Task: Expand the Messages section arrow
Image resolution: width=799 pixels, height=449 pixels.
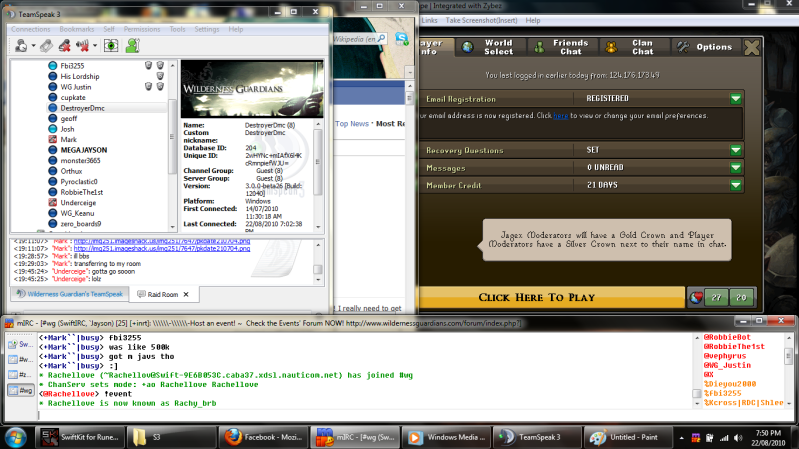Action: (x=735, y=167)
